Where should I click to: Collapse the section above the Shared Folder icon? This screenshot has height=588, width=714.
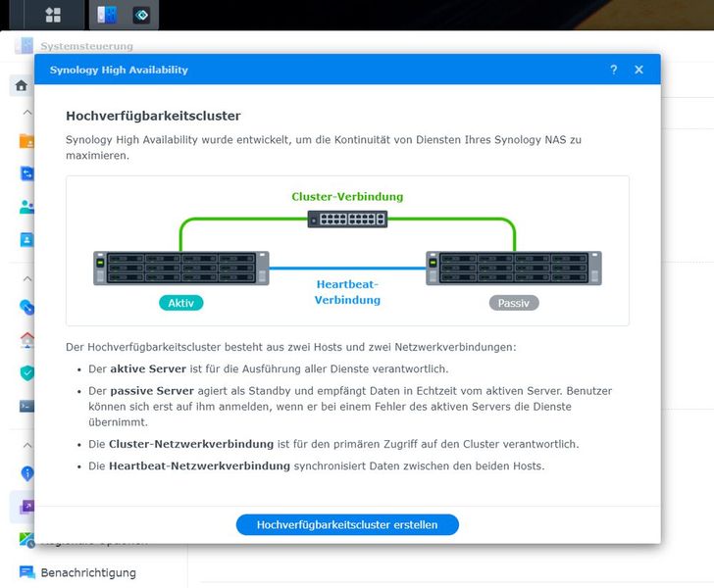(27, 112)
